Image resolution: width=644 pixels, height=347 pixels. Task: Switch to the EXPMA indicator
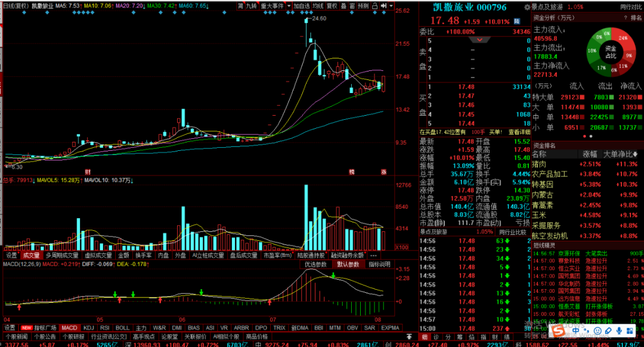pos(390,328)
